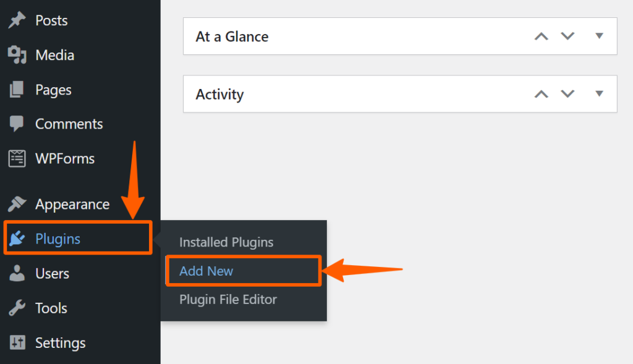Open Plugin File Editor link
633x364 pixels.
tap(228, 300)
